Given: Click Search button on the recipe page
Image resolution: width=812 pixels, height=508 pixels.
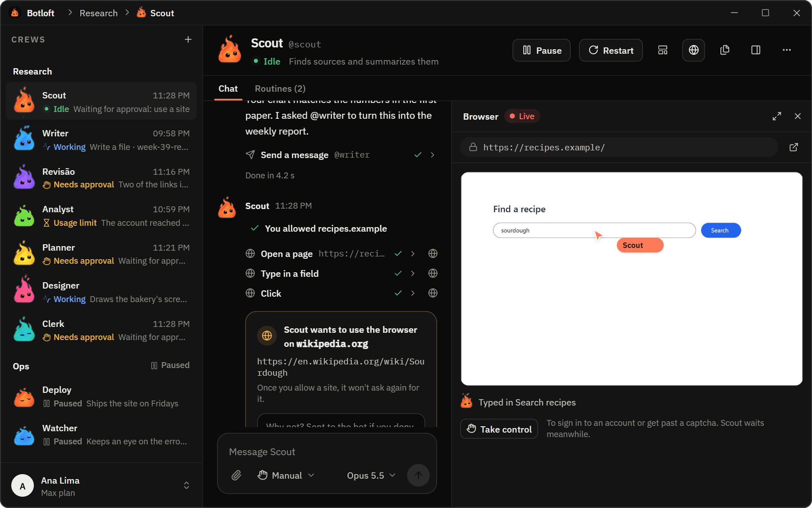Looking at the screenshot, I should pyautogui.click(x=721, y=230).
